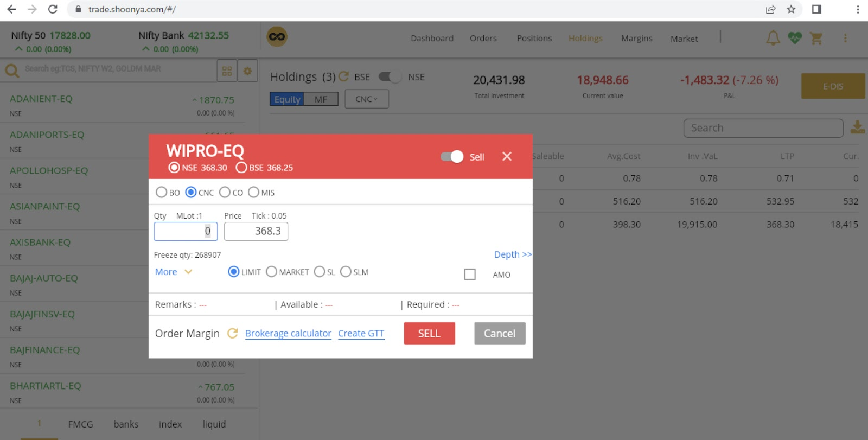Click the watchlist search magnifier icon
This screenshot has width=868, height=440.
click(x=12, y=71)
